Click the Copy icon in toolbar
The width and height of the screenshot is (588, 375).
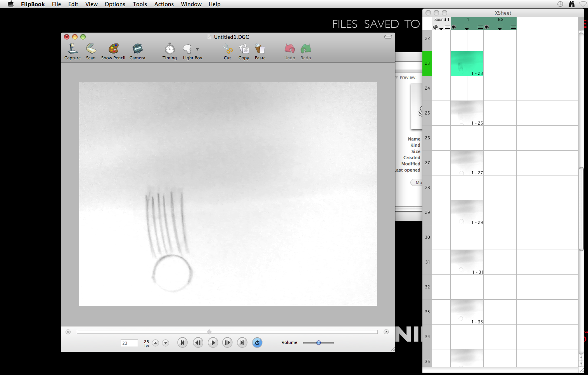pos(244,49)
